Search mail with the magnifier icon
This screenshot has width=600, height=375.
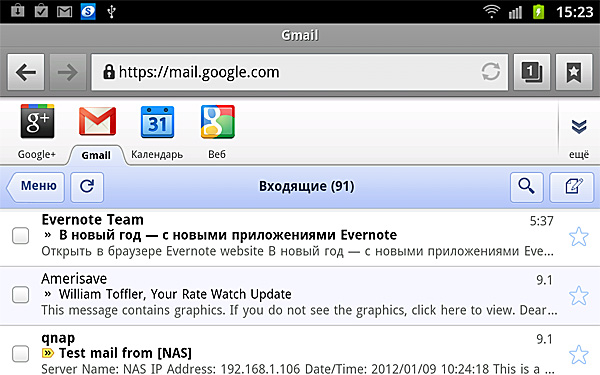[527, 187]
